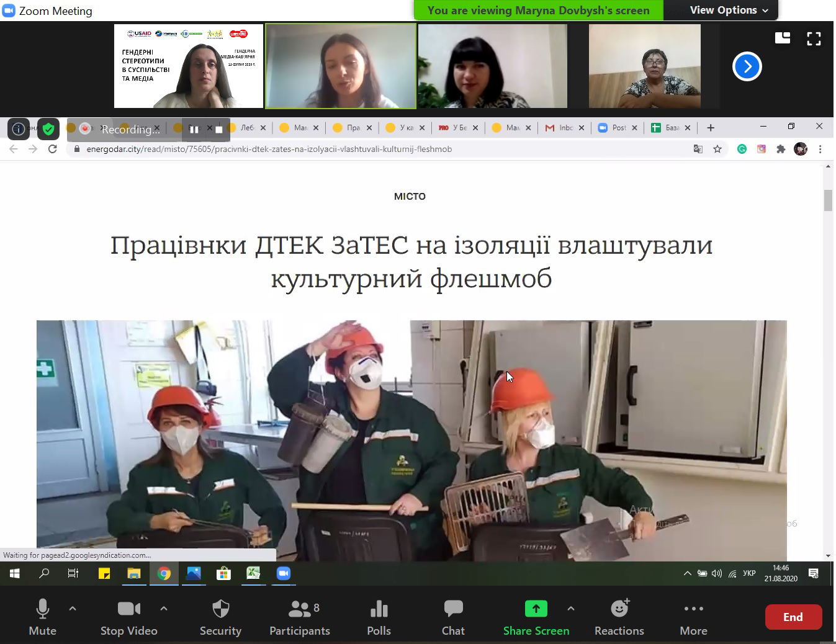Open the Chat panel
The image size is (836, 644).
click(453, 618)
